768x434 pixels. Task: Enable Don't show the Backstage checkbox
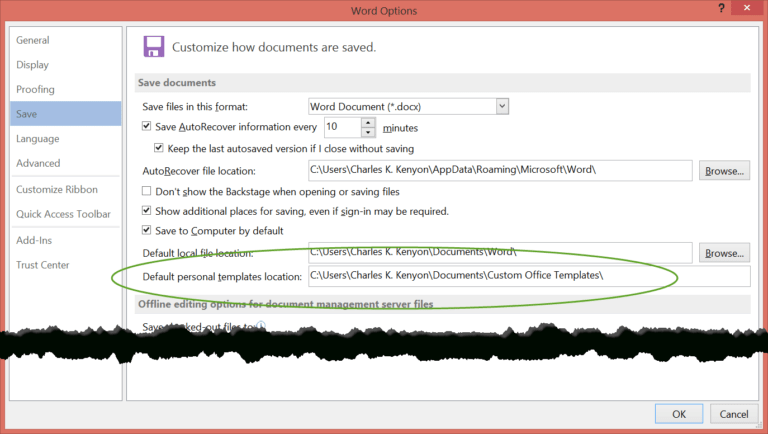[146, 191]
